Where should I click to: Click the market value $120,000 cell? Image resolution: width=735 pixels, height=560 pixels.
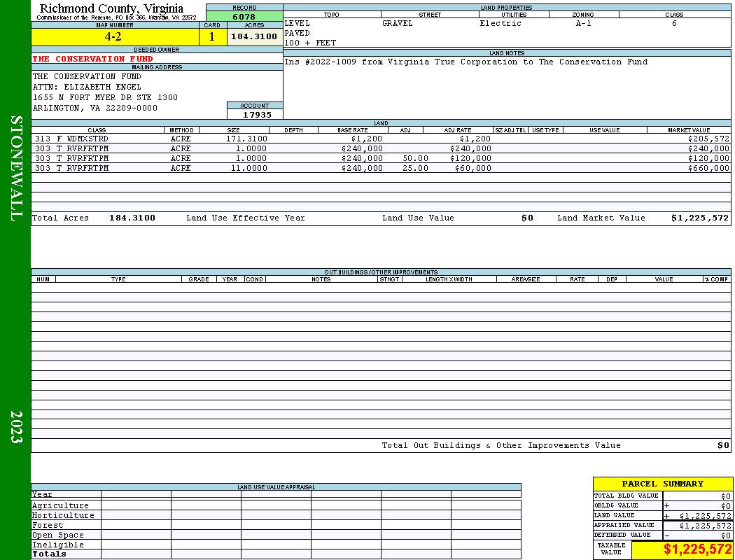click(708, 159)
